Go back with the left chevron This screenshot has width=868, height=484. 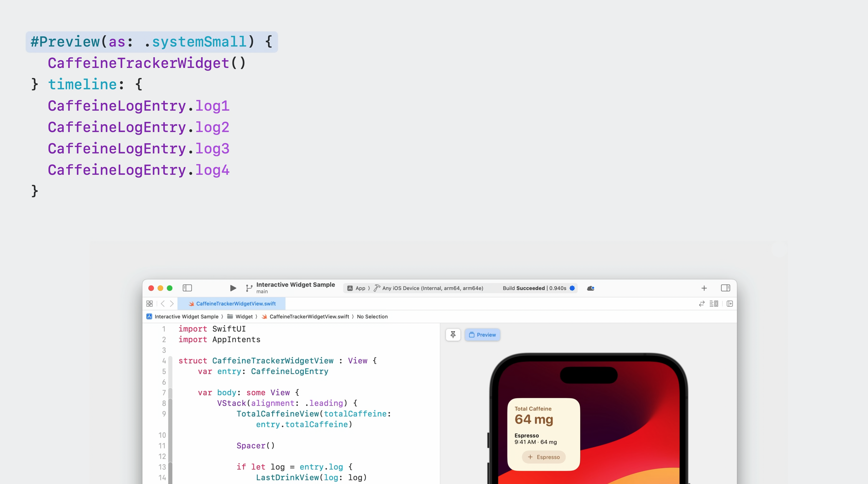(x=163, y=304)
